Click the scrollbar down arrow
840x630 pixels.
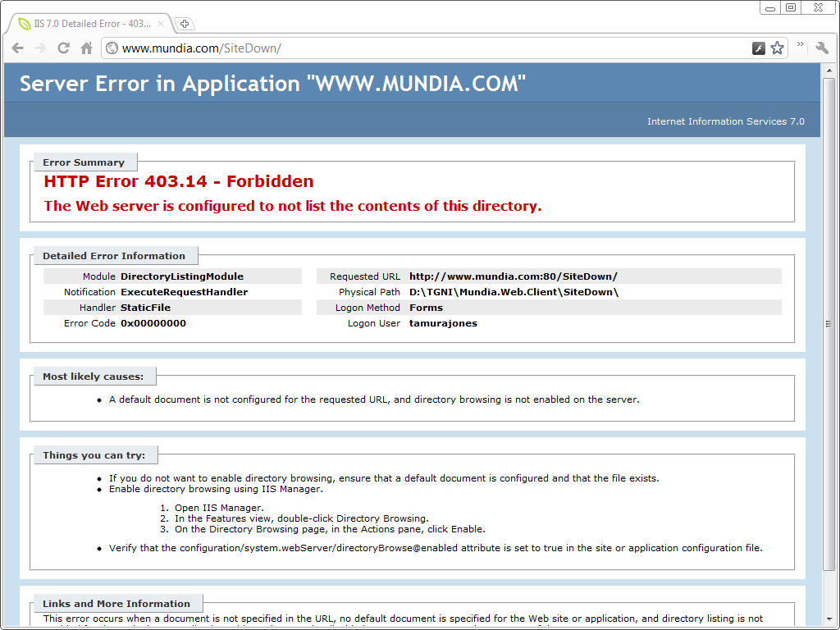[x=829, y=620]
